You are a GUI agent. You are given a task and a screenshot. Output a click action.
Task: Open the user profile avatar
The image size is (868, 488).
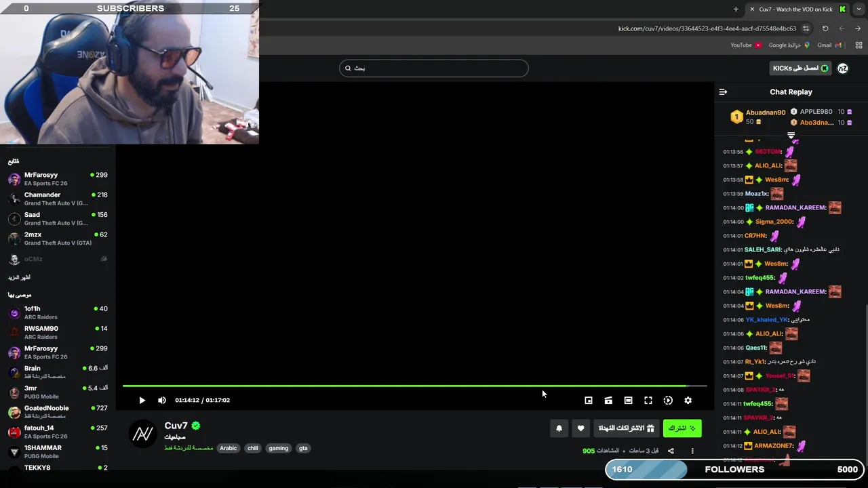tap(843, 68)
